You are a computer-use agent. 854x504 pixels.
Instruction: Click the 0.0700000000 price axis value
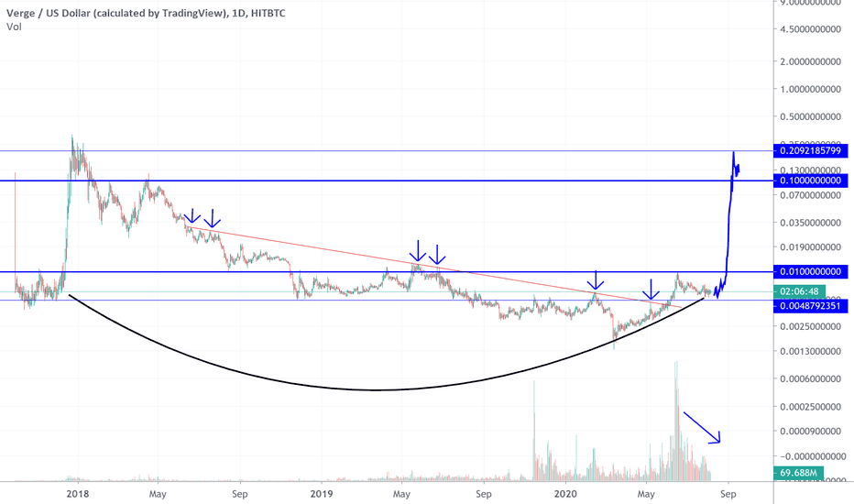point(810,194)
